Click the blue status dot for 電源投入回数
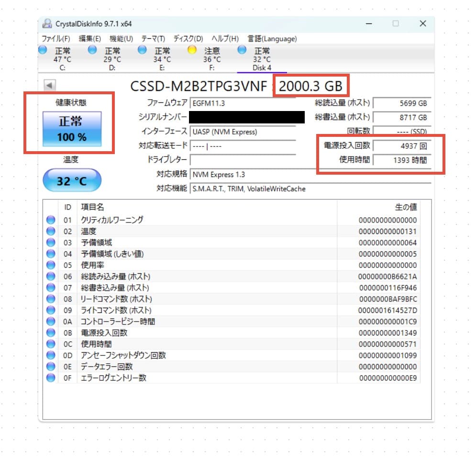The width and height of the screenshot is (476, 456). [50, 333]
